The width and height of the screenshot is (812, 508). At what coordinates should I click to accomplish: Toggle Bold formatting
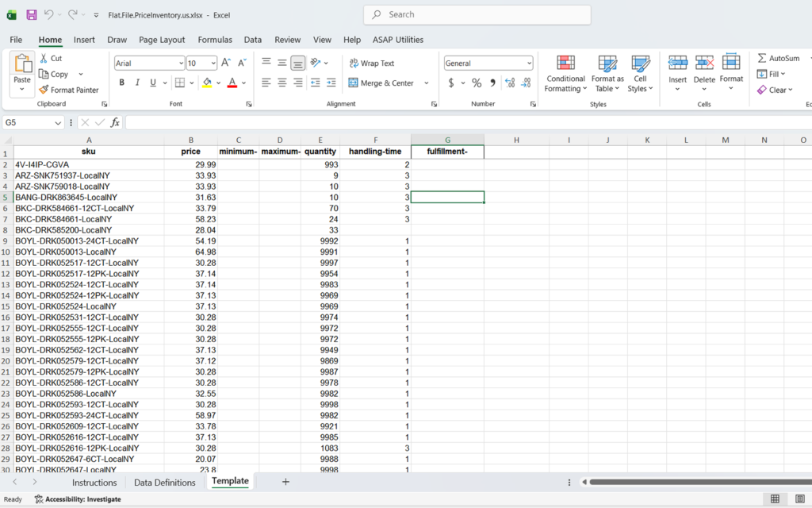click(122, 83)
